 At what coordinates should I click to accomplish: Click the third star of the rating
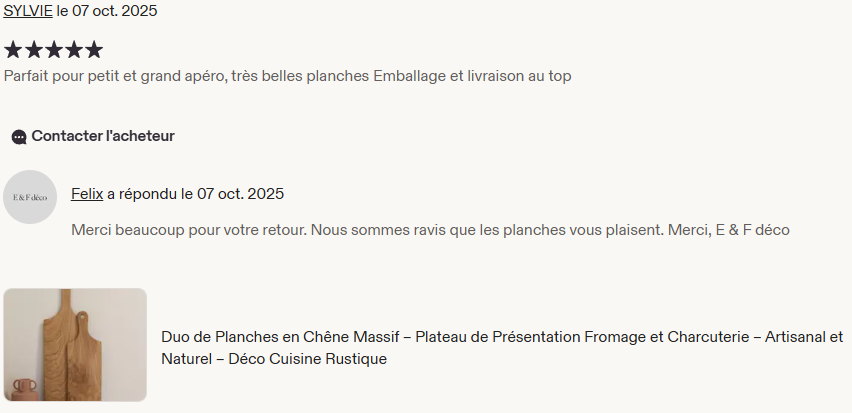pos(53,50)
